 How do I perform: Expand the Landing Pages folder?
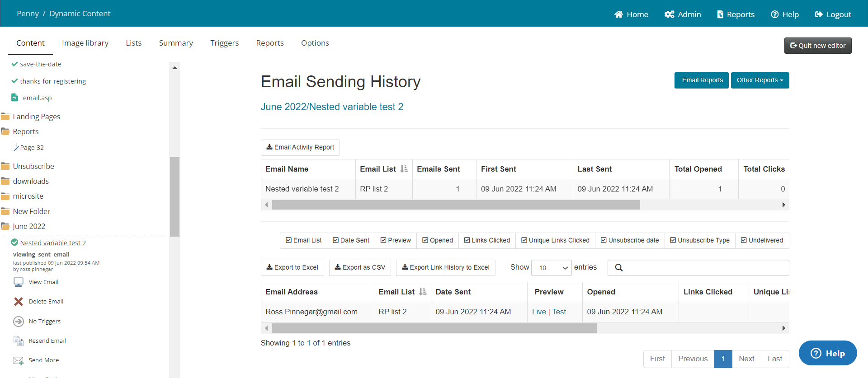pos(5,117)
